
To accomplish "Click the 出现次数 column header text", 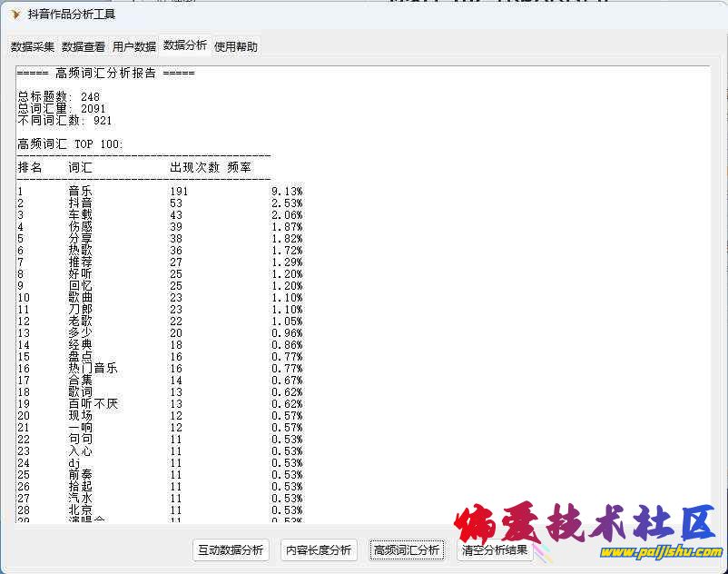I will click(x=195, y=168).
